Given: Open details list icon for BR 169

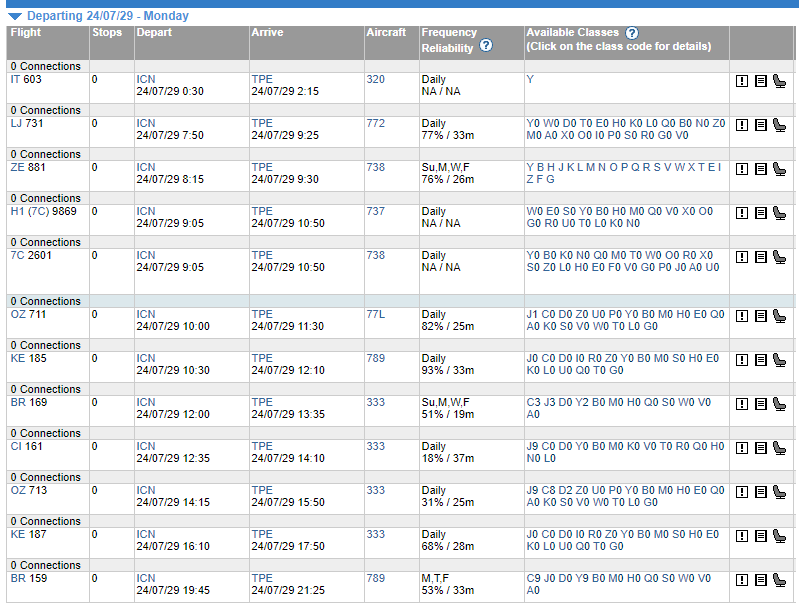Looking at the screenshot, I should coord(761,404).
